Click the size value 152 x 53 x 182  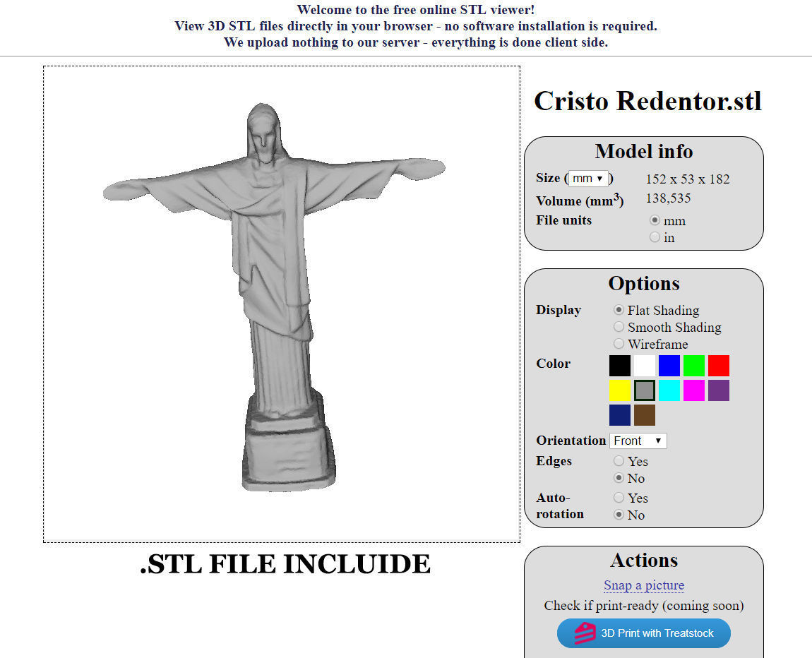coord(688,179)
